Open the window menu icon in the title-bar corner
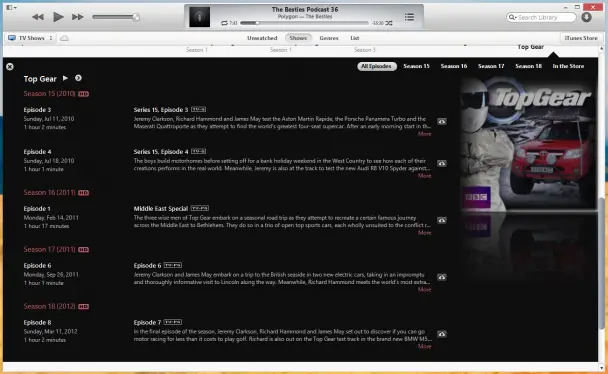Screen dimensions: 608x374 [11, 7]
